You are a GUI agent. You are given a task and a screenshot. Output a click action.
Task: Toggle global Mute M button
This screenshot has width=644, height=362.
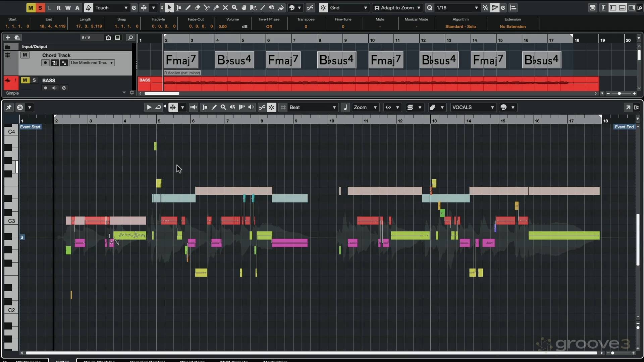pos(31,7)
